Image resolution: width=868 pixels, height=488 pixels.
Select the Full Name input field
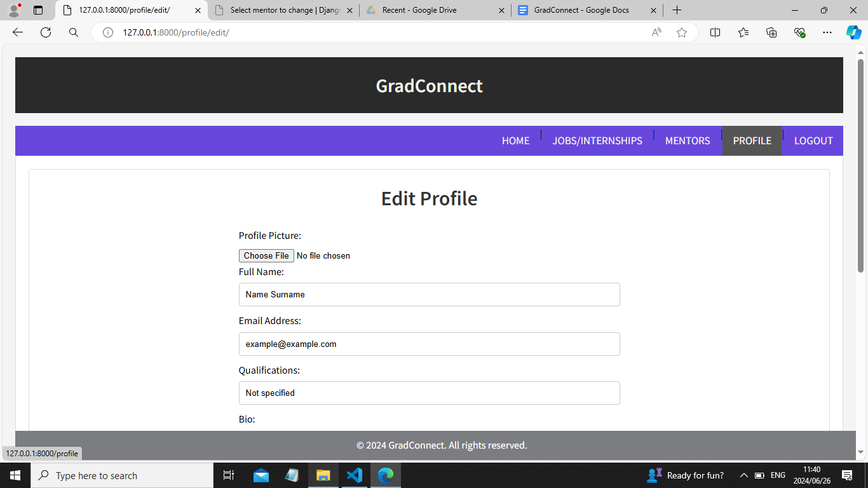click(x=429, y=294)
